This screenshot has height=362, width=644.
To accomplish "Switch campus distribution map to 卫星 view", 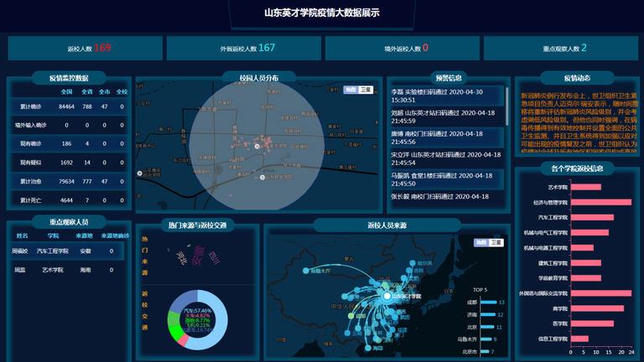I will click(366, 88).
